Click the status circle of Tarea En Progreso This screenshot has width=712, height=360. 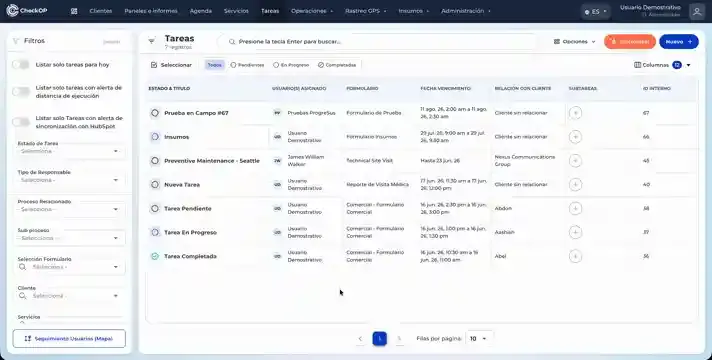pyautogui.click(x=155, y=232)
